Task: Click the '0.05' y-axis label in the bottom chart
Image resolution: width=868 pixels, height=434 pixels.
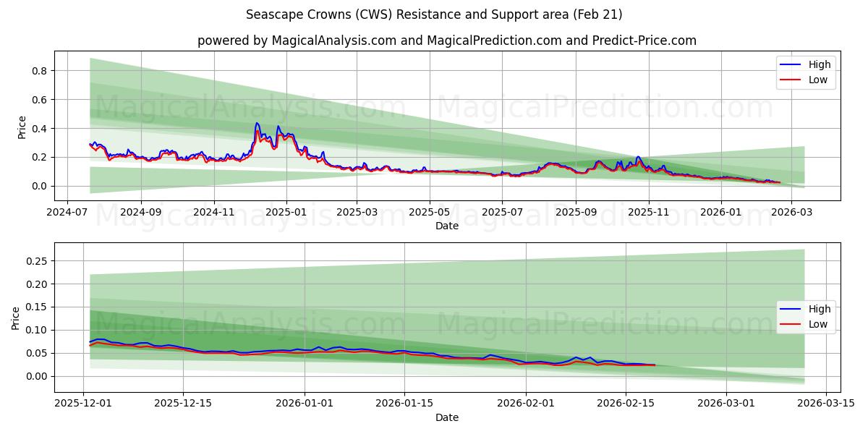Action: tap(36, 354)
